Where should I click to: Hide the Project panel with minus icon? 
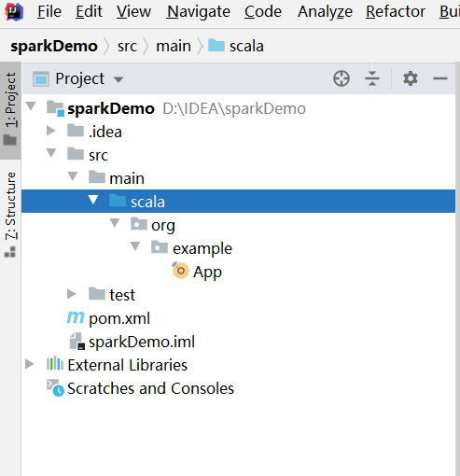tap(440, 78)
